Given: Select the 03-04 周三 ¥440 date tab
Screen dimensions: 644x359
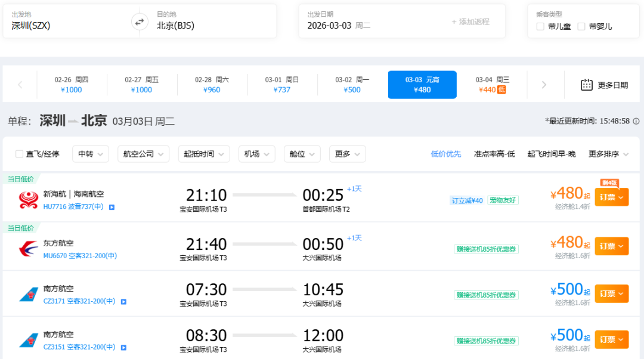Looking at the screenshot, I should pos(492,85).
